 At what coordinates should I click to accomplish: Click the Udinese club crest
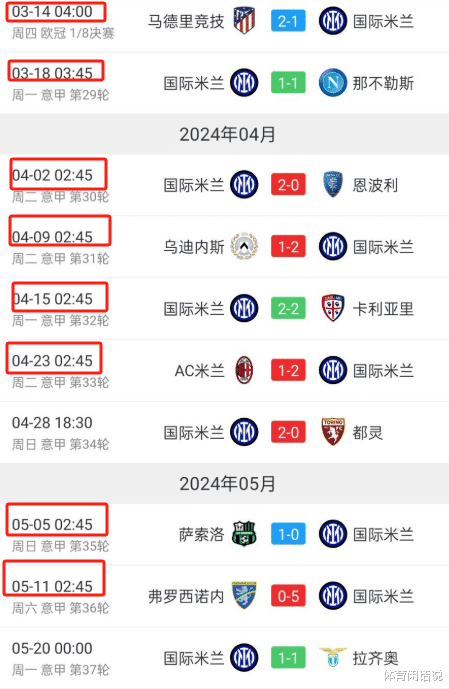244,247
